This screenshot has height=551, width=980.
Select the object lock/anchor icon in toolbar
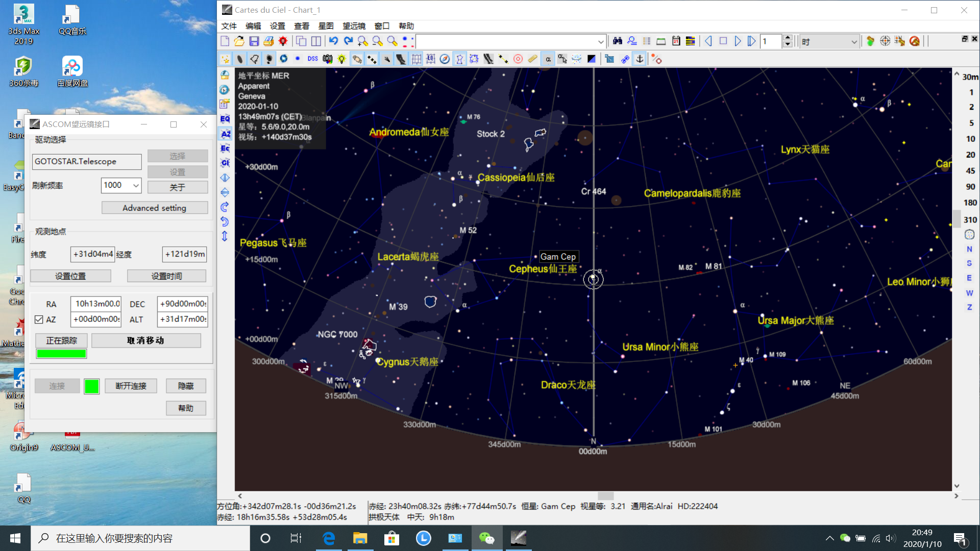[639, 59]
